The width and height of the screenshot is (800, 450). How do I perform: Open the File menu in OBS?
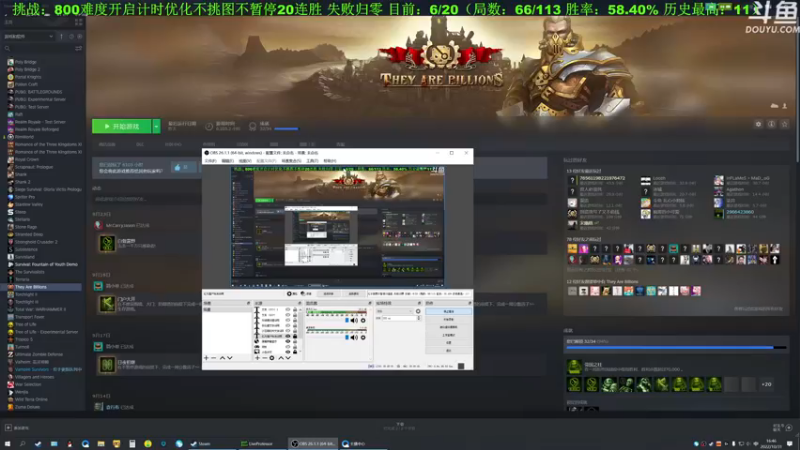(210, 161)
